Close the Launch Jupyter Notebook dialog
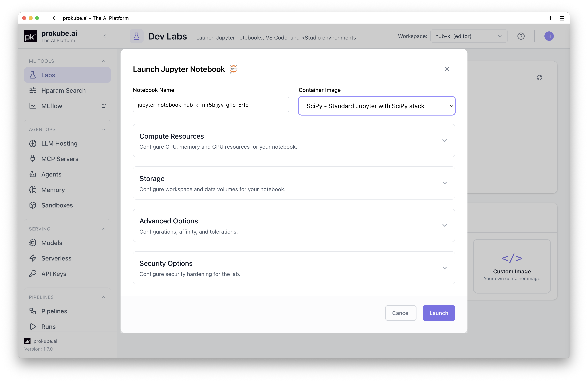The width and height of the screenshot is (588, 382). click(447, 69)
